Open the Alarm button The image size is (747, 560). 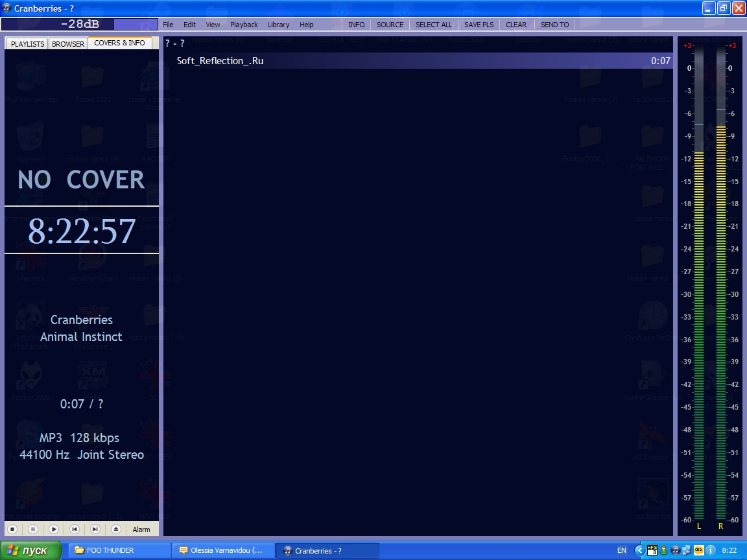(141, 530)
